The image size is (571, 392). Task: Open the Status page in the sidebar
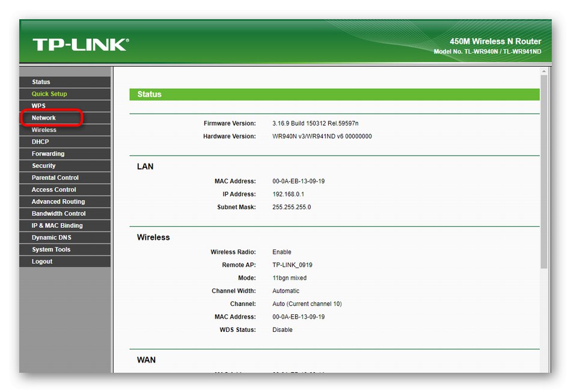(42, 81)
